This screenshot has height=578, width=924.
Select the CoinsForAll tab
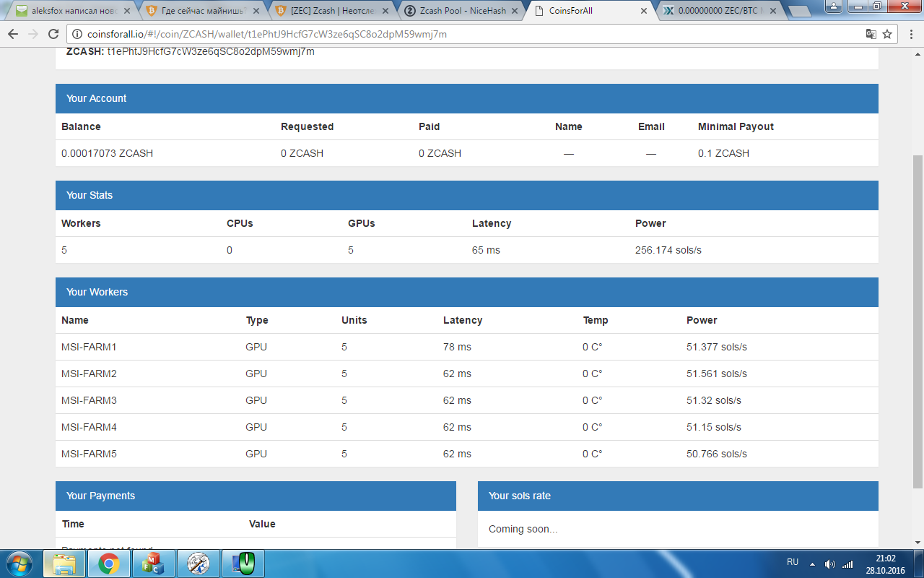[589, 11]
